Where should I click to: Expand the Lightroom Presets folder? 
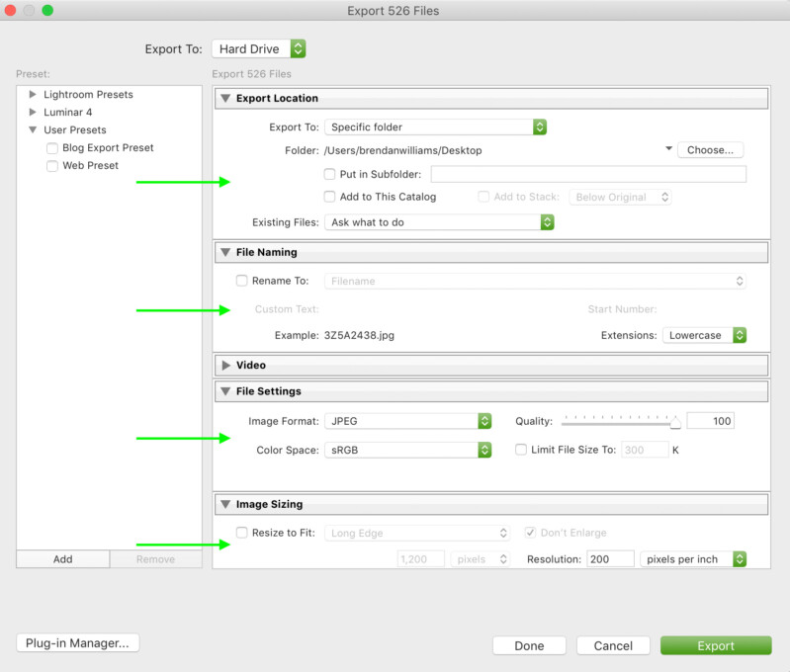tap(33, 95)
